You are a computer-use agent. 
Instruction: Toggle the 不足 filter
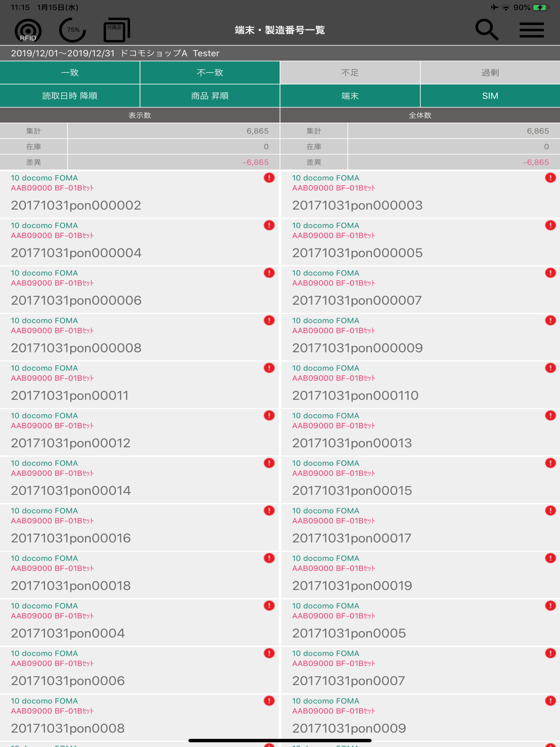[x=350, y=73]
